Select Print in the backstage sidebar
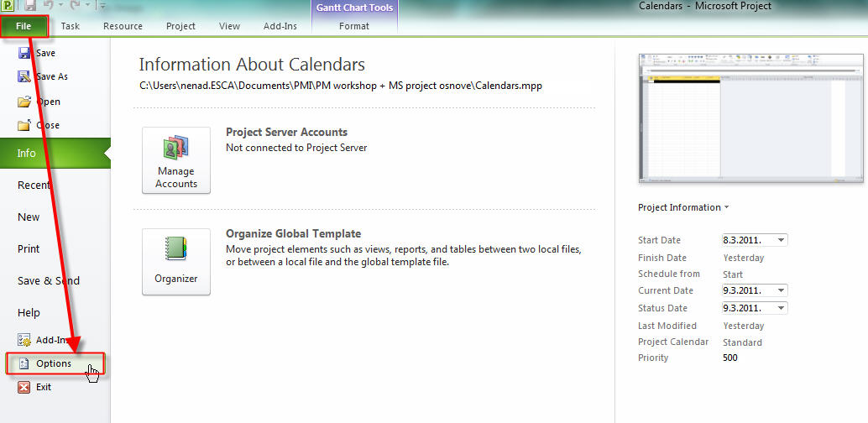 (x=29, y=248)
